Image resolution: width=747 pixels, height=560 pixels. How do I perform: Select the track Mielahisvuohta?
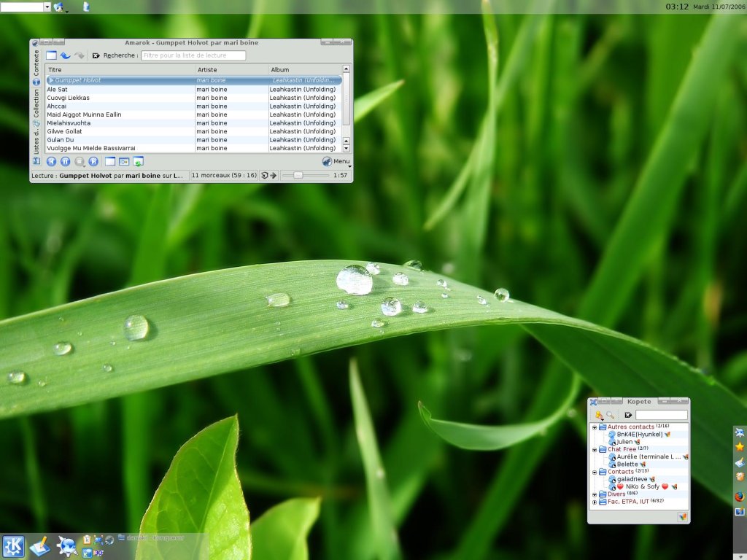click(x=194, y=122)
